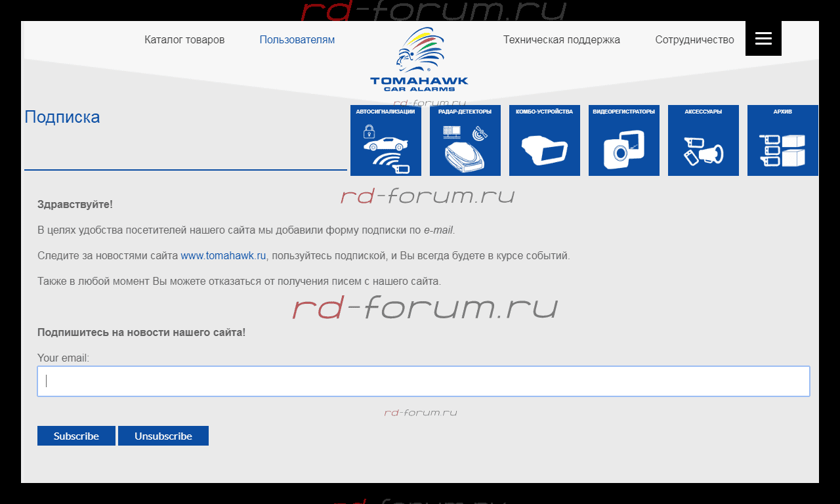Select the Радар-детекторы category tile
840x504 pixels.
(465, 140)
